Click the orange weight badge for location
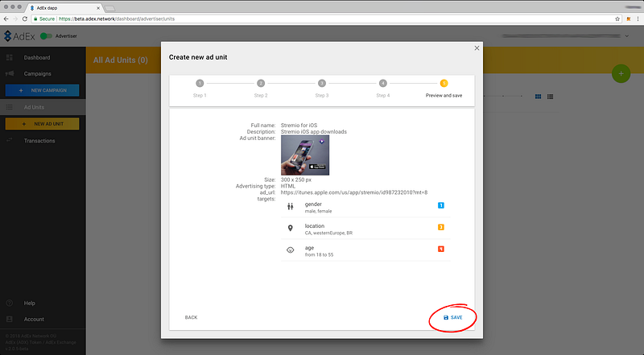The image size is (644, 355). 441,227
